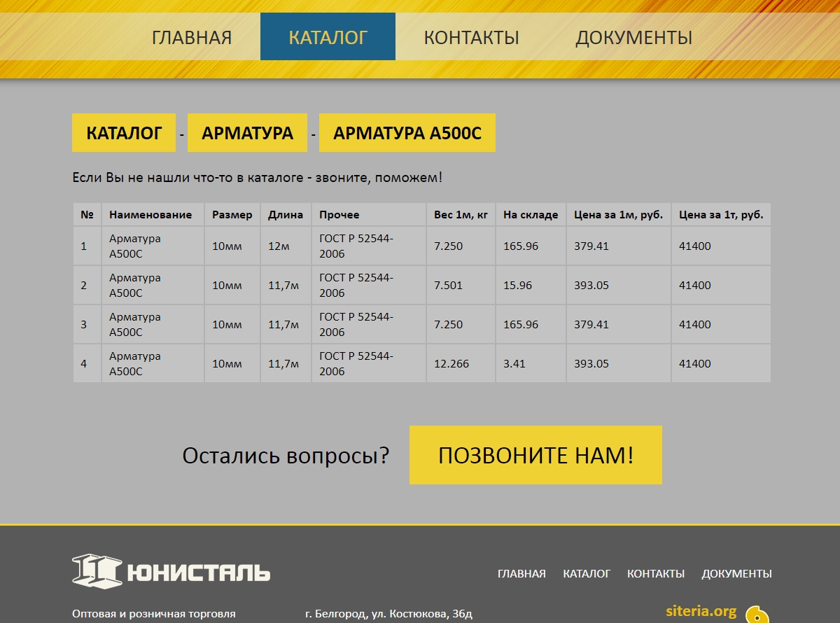
Task: Click footer Контакты link
Action: pyautogui.click(x=656, y=573)
